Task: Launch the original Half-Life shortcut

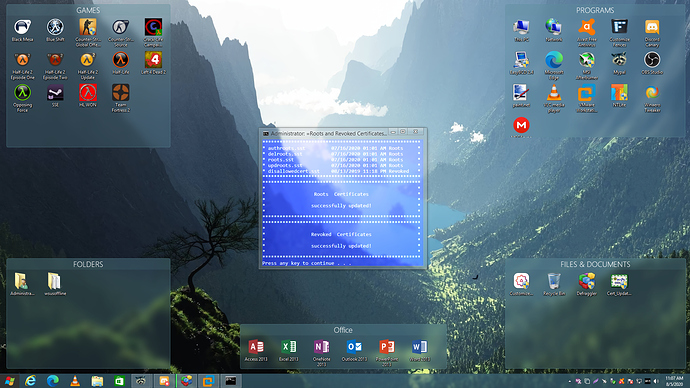Action: click(121, 63)
